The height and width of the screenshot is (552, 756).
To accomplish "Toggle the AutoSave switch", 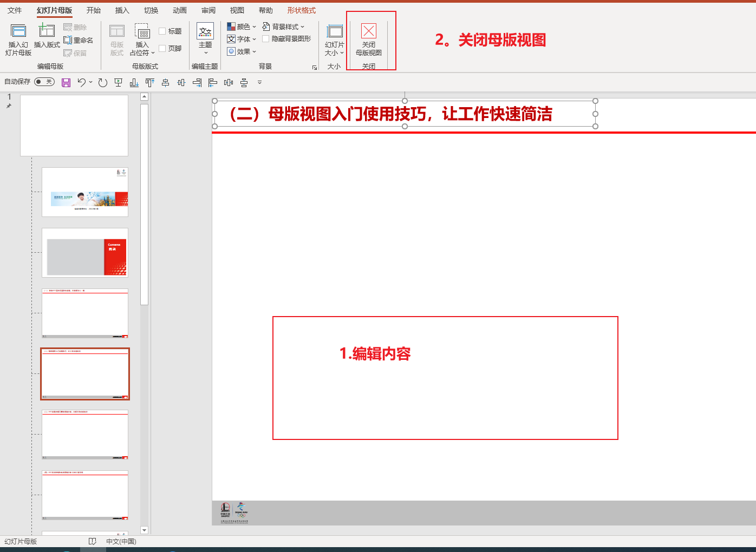I will tap(44, 82).
